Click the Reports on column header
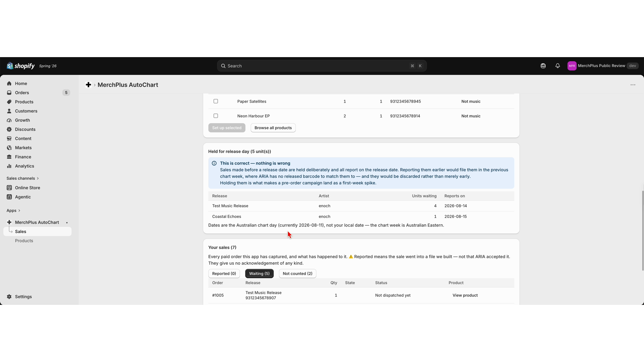 [454, 196]
